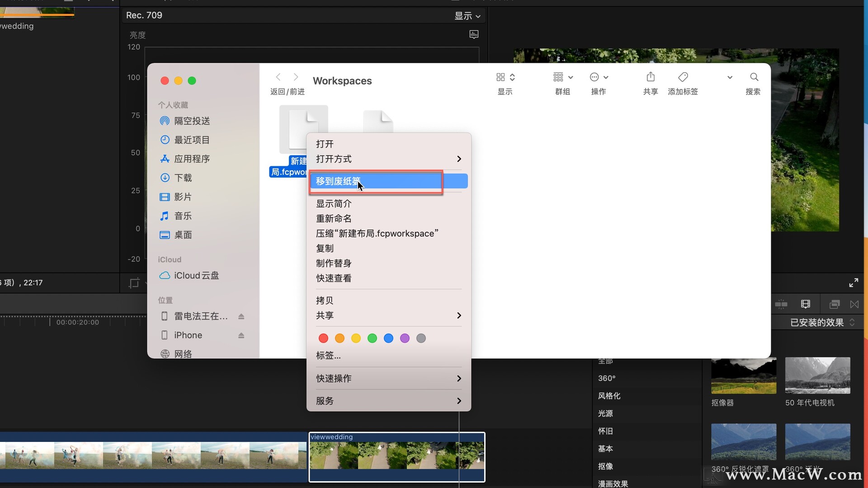Select 360° effects category

607,378
